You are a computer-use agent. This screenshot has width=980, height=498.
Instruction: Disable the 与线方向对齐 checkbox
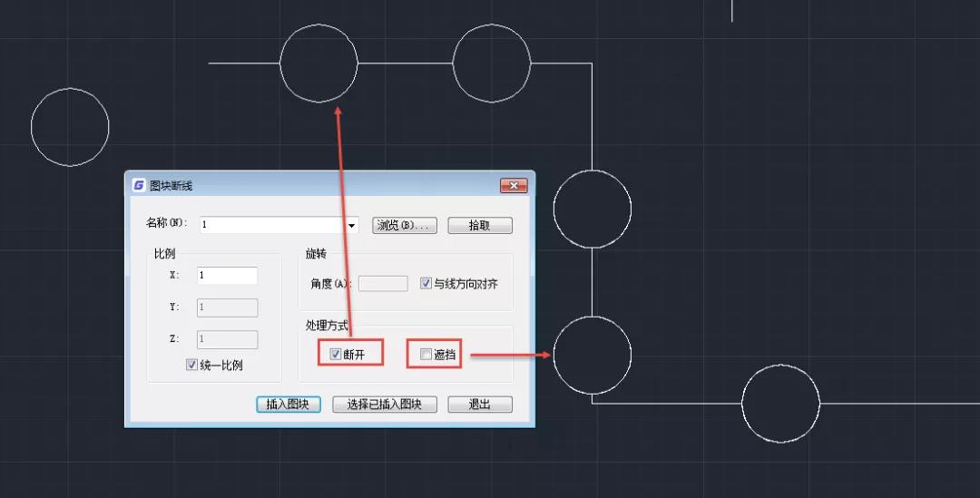[x=426, y=283]
